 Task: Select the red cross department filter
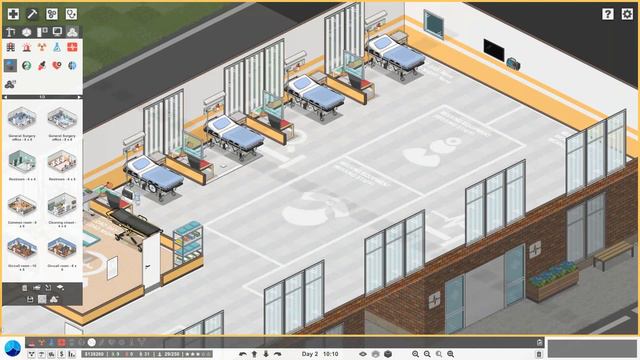(61, 342)
